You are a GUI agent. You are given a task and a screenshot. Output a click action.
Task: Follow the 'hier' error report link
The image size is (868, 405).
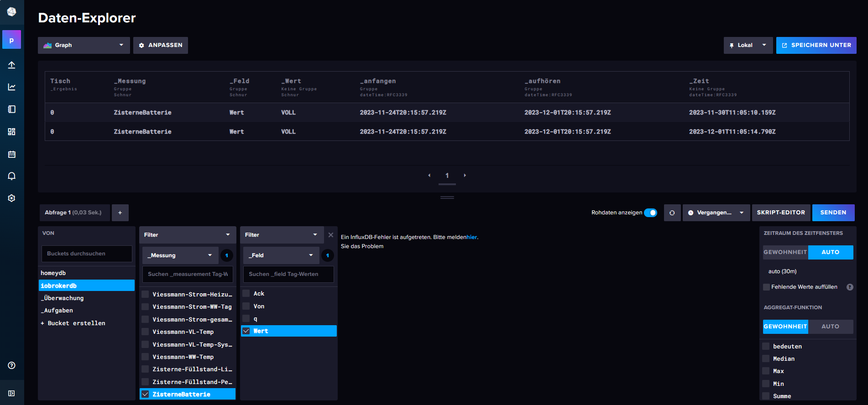click(x=471, y=237)
